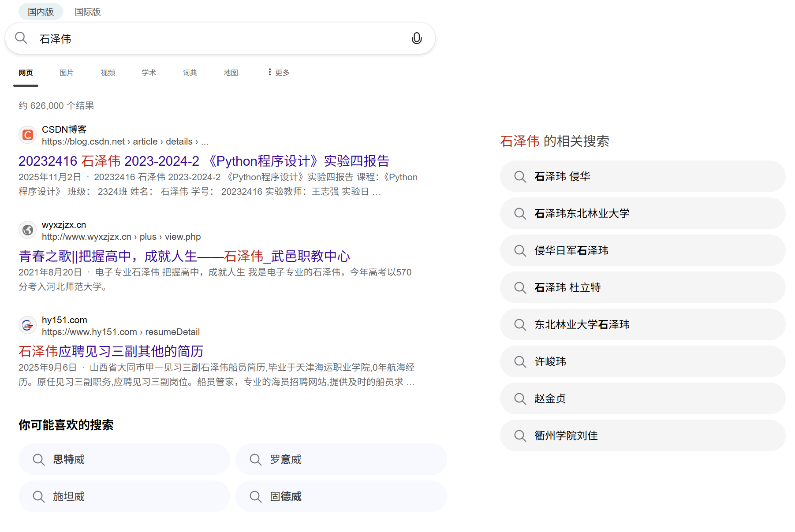Select the 地图 tab
The width and height of the screenshot is (795, 532).
(x=231, y=72)
